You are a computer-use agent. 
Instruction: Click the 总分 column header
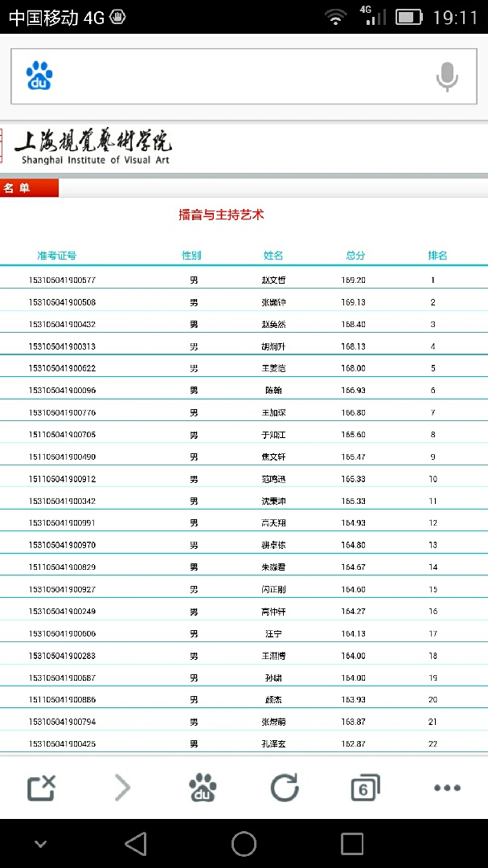point(355,256)
